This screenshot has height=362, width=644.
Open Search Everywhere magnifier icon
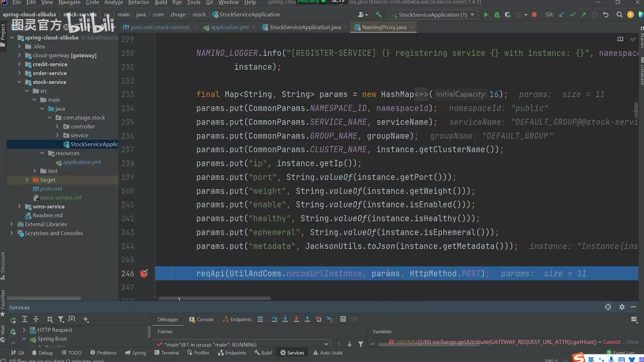[619, 15]
